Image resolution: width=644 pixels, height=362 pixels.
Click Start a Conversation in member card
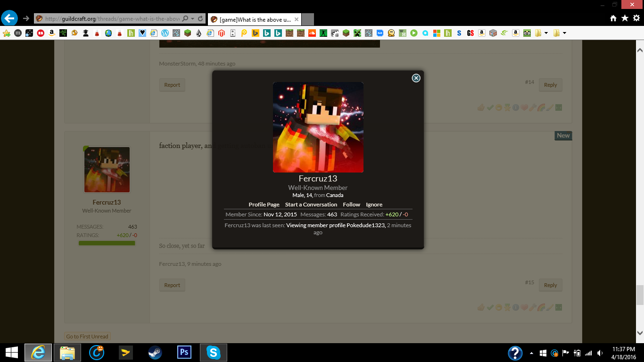click(311, 205)
